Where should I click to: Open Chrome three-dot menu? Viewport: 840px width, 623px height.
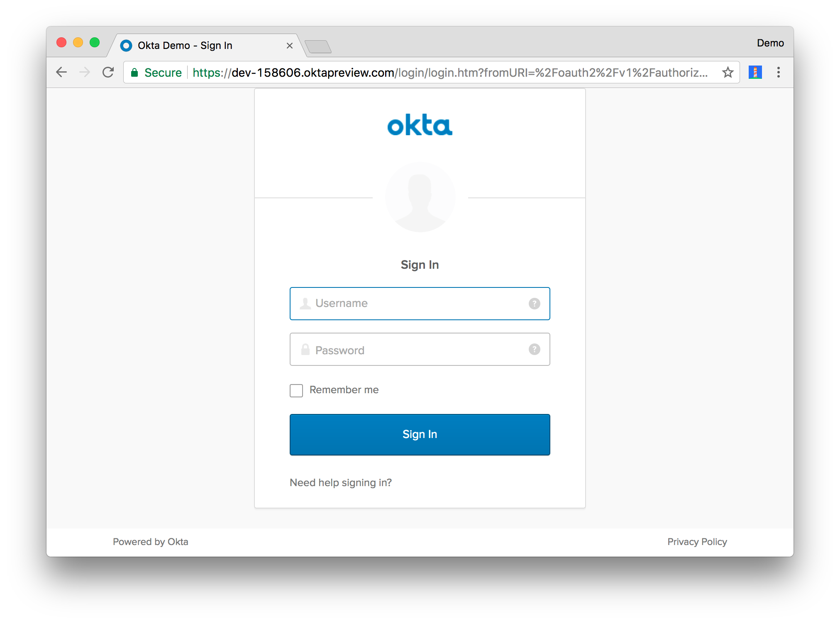pos(778,72)
